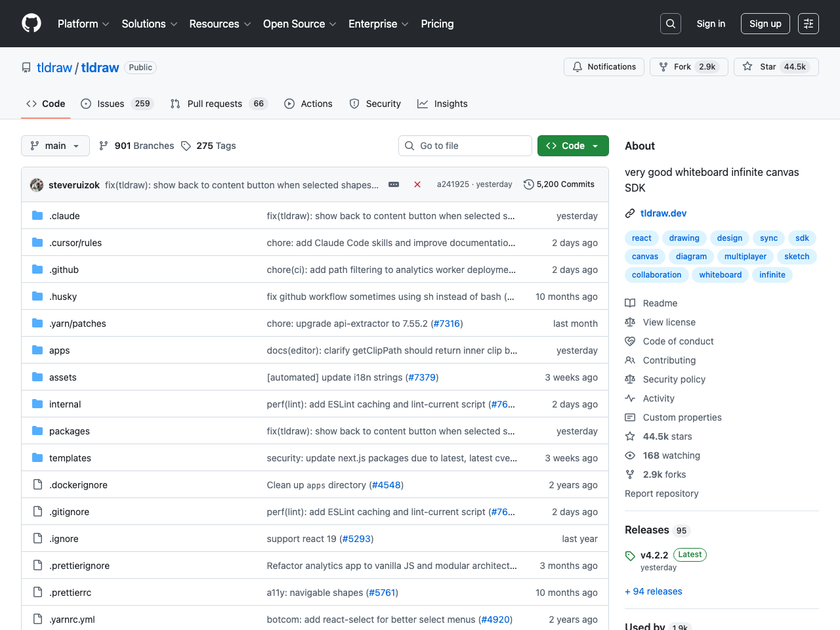This screenshot has height=630, width=840.
Task: Expand commit message ellipsis icon
Action: point(394,184)
